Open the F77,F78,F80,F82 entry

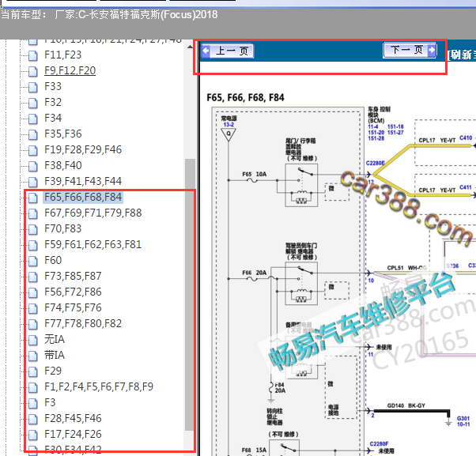(83, 323)
